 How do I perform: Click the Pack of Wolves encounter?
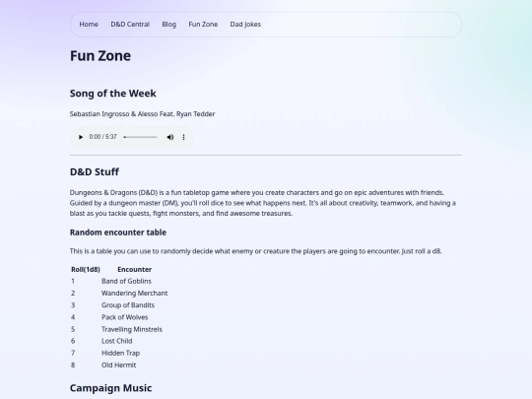(125, 317)
